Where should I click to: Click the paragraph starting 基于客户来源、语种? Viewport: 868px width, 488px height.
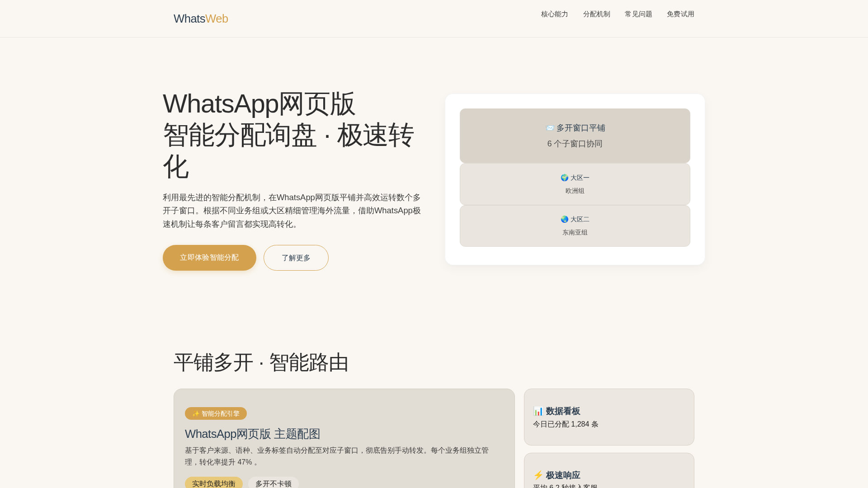[x=337, y=456]
